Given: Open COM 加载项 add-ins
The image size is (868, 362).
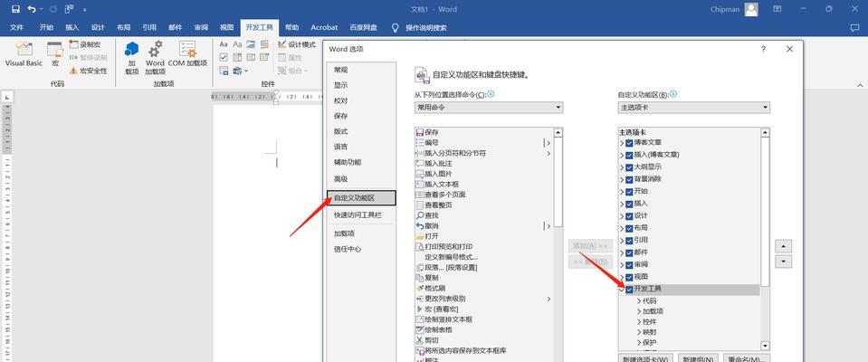Looking at the screenshot, I should 187,54.
